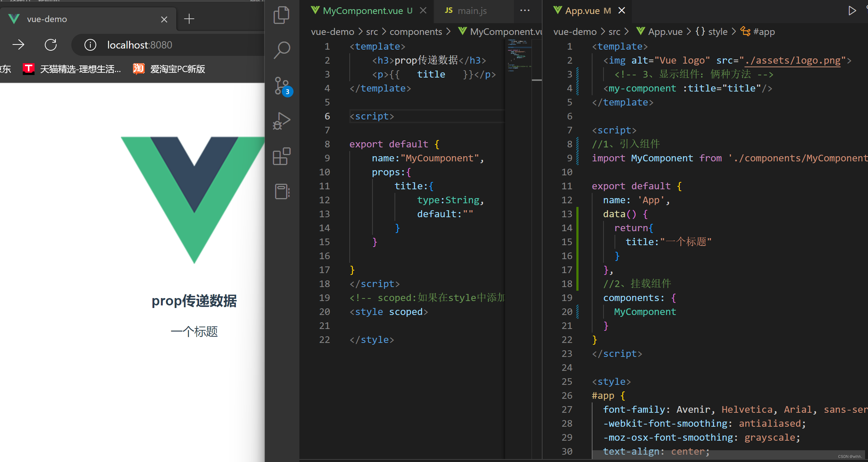Screen dimensions: 868x462
Task: Click the browser forward arrow
Action: click(x=18, y=45)
